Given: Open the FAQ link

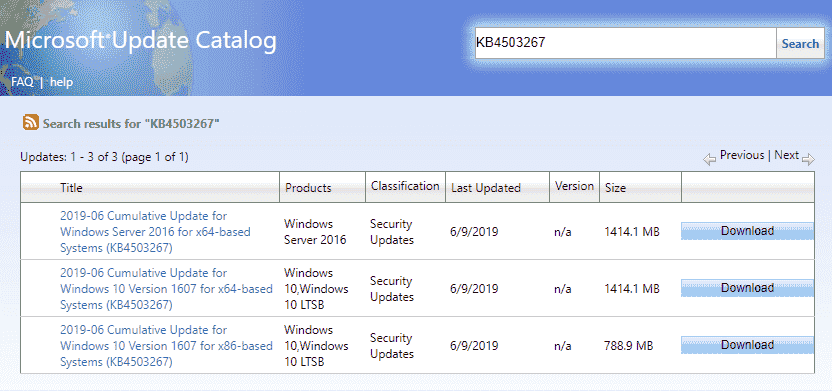Looking at the screenshot, I should [22, 82].
